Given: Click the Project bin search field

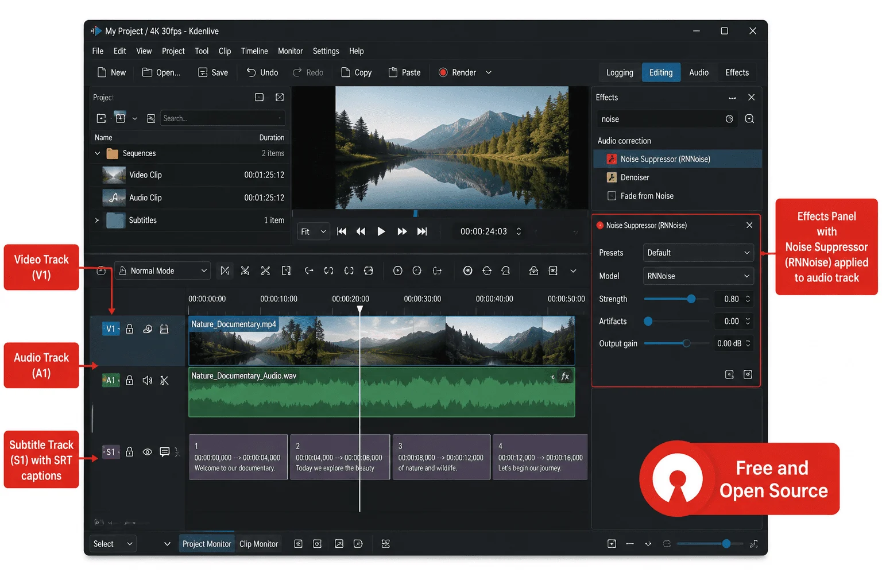Looking at the screenshot, I should click(222, 118).
